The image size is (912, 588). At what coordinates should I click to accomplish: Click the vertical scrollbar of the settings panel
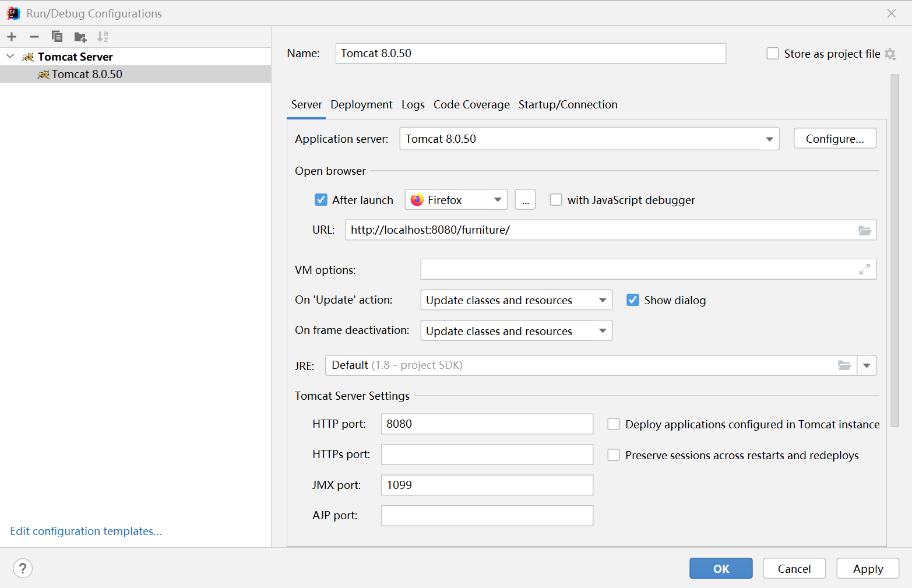(895, 251)
